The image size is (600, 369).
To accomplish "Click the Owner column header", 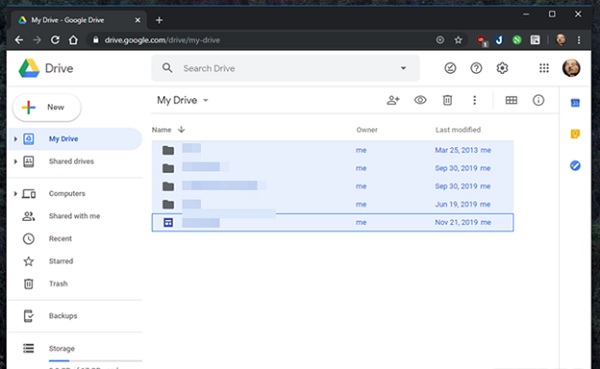I will (367, 130).
